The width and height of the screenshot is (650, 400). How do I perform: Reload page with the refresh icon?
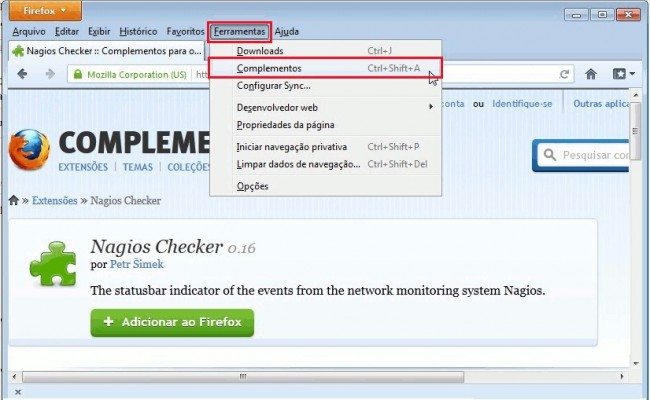point(564,75)
